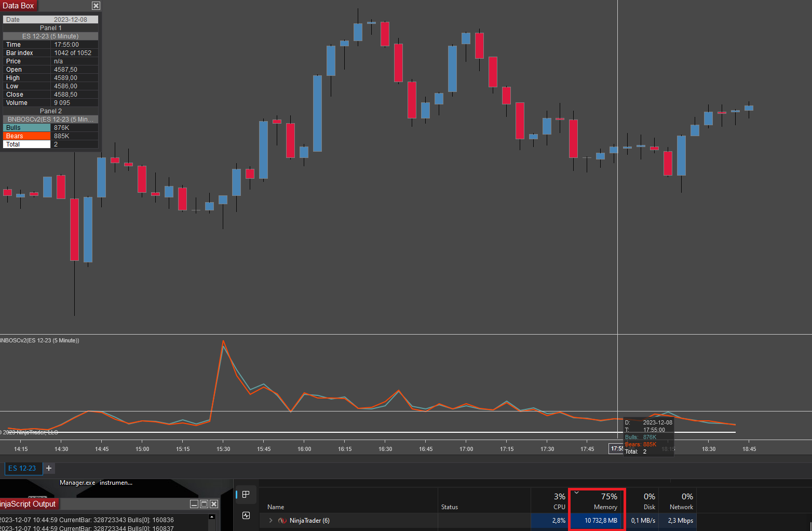Screen dimensions: 812x531
Task: Click the Panel 1 header in Data Box
Action: click(x=50, y=28)
